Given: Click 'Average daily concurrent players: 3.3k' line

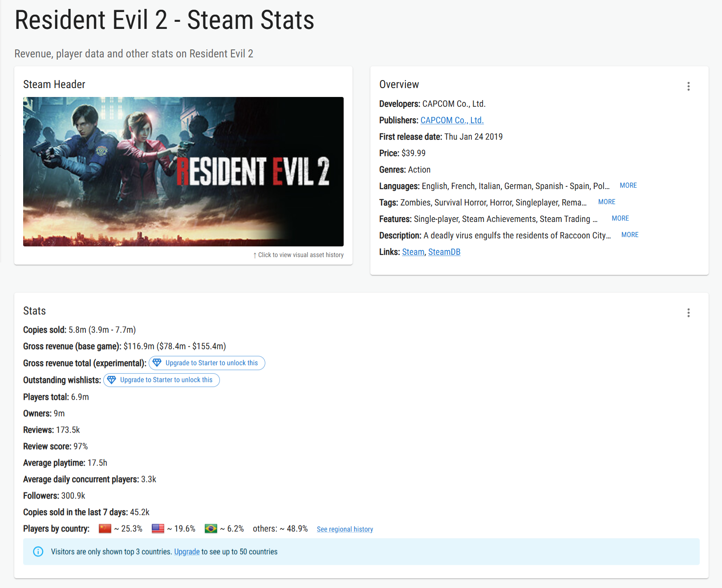Looking at the screenshot, I should pos(89,479).
